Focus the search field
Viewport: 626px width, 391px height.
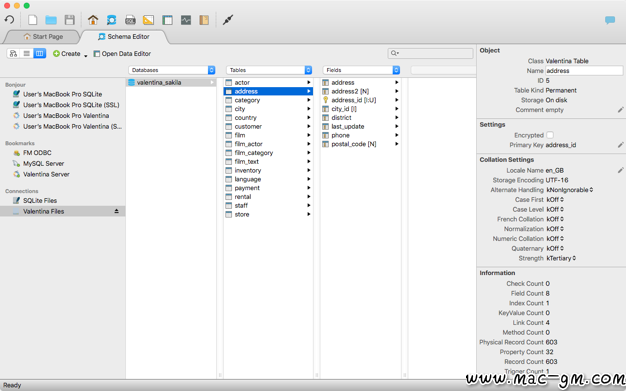pyautogui.click(x=430, y=53)
